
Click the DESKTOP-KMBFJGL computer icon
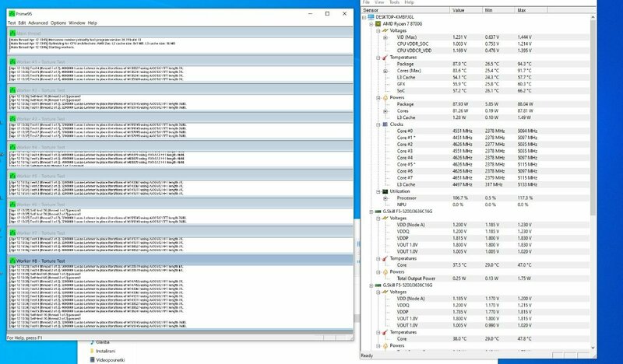(x=371, y=17)
